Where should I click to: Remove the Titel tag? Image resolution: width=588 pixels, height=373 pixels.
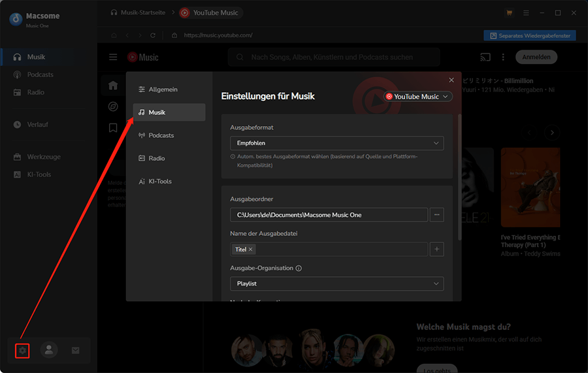click(x=250, y=250)
